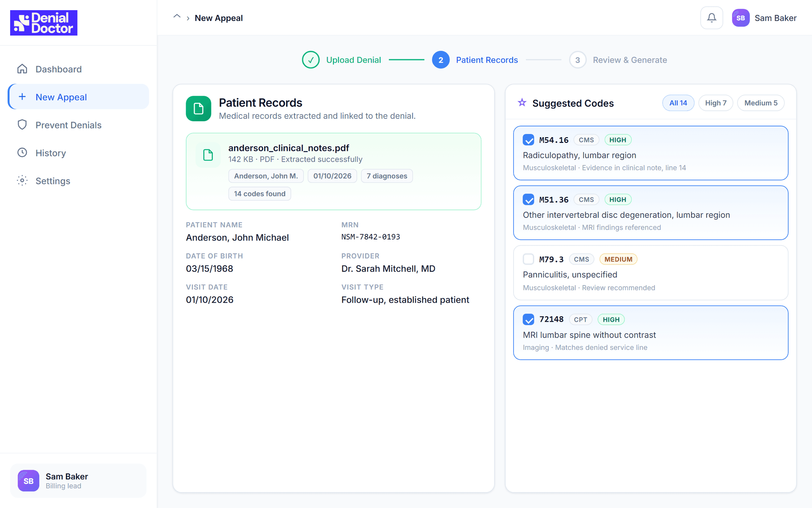The width and height of the screenshot is (812, 508).
Task: Click the MEDIUM badge on M79.3
Action: click(618, 259)
